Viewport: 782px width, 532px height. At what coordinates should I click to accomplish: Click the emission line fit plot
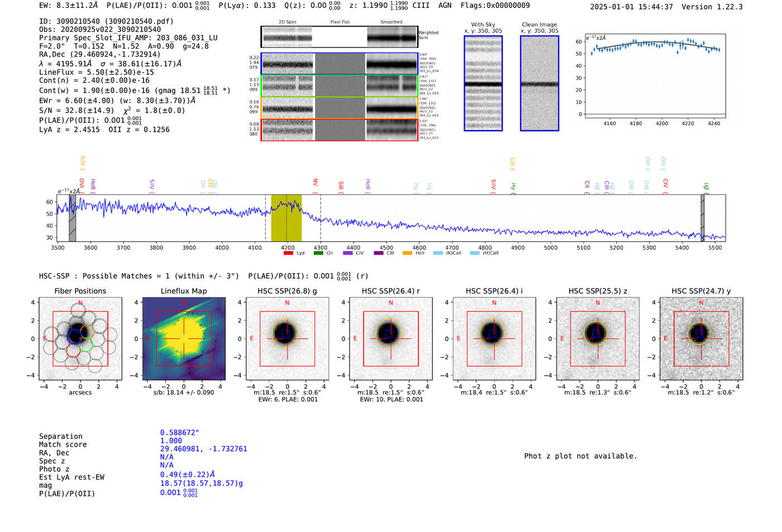(x=655, y=76)
